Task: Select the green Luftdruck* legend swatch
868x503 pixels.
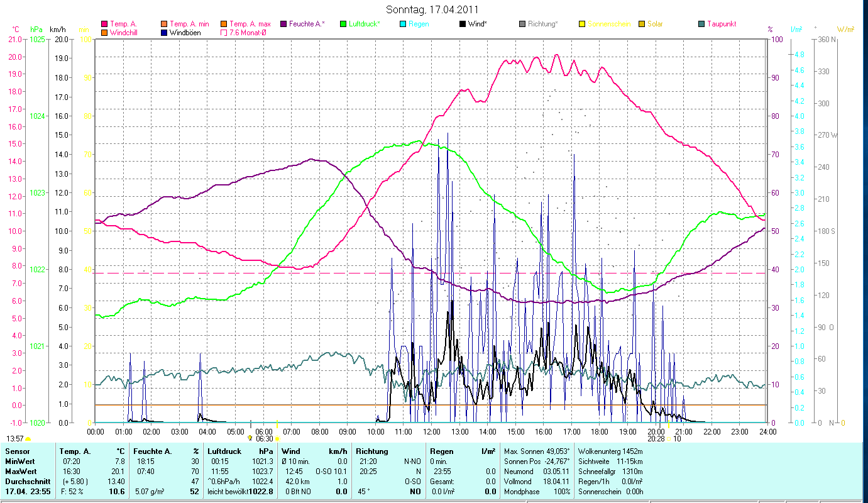Action: 343,24
